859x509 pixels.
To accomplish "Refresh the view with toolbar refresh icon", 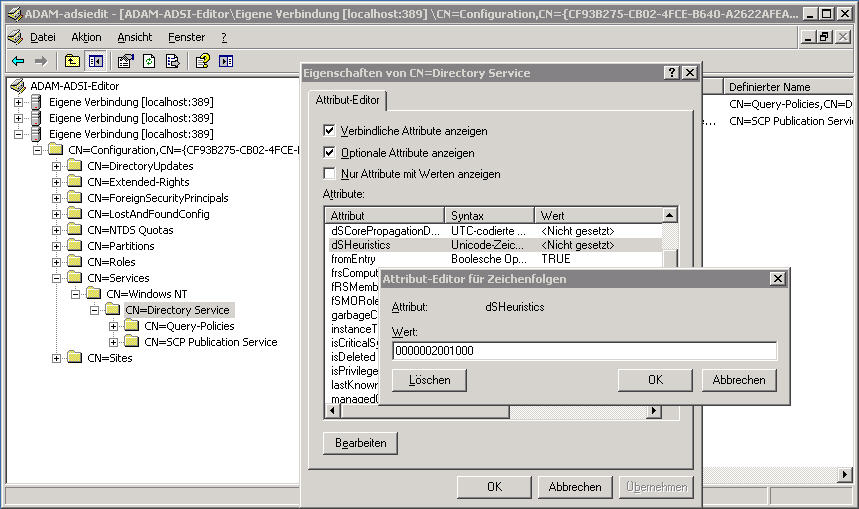I will click(149, 61).
